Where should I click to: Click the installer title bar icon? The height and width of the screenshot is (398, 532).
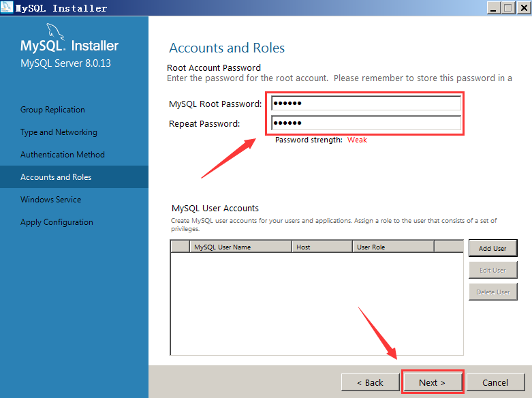coord(7,7)
